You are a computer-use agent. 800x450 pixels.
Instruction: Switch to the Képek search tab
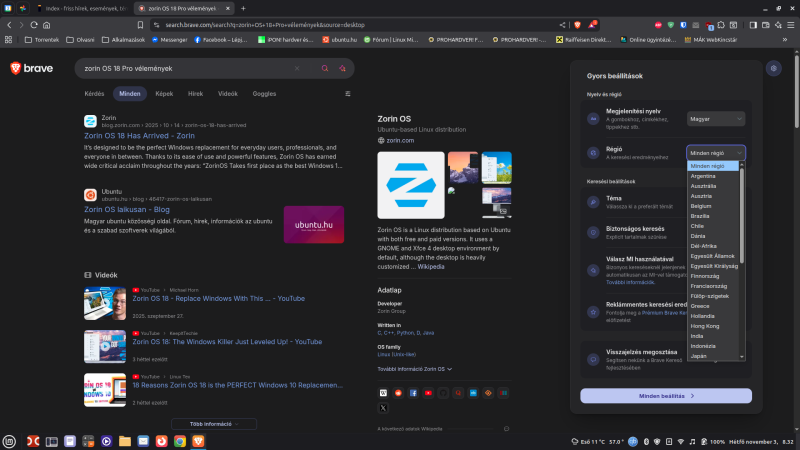point(164,94)
